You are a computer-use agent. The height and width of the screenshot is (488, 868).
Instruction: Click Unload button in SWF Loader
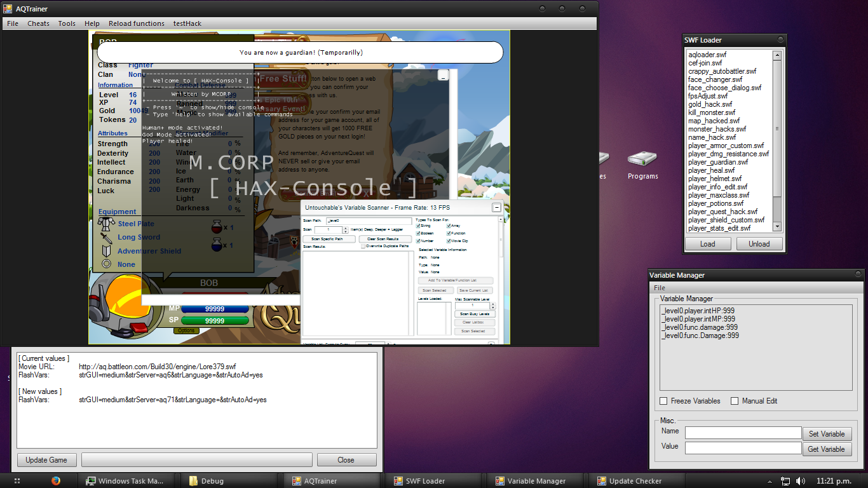(x=759, y=244)
